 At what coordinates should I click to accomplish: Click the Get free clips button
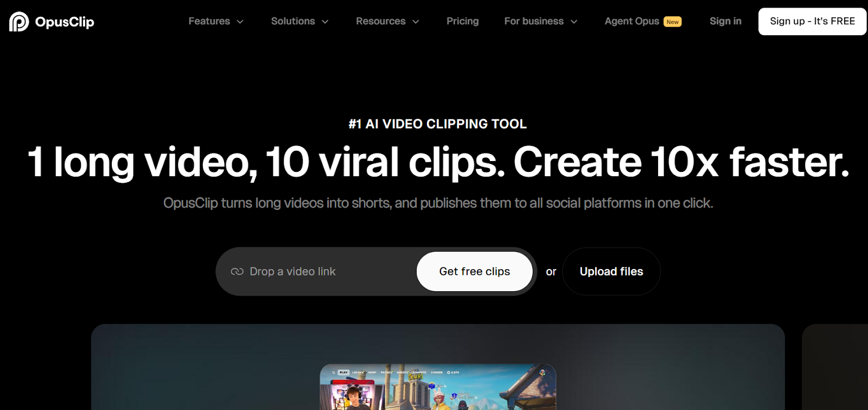point(475,271)
